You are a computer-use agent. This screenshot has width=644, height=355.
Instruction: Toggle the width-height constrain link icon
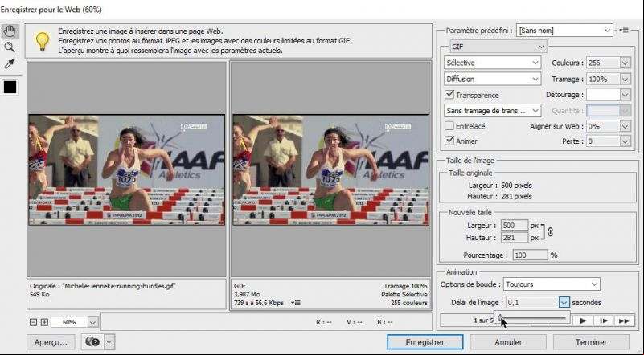(x=551, y=232)
